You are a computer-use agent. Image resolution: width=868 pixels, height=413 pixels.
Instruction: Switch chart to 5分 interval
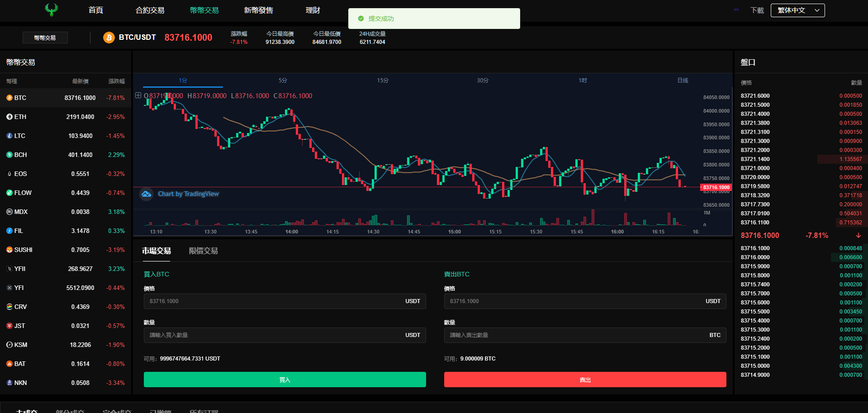click(283, 81)
